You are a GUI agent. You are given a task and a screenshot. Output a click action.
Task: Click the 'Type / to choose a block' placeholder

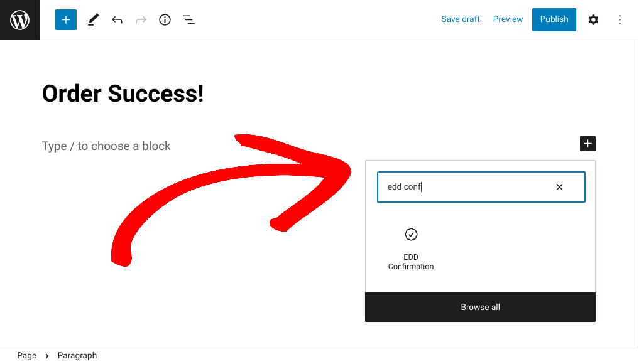click(106, 146)
